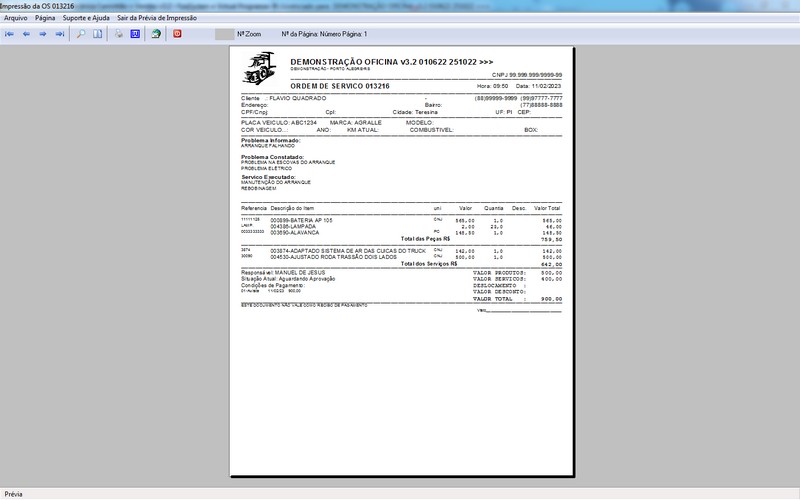Click the Data: 11/02/2023 text
This screenshot has width=800, height=500.
tap(538, 86)
